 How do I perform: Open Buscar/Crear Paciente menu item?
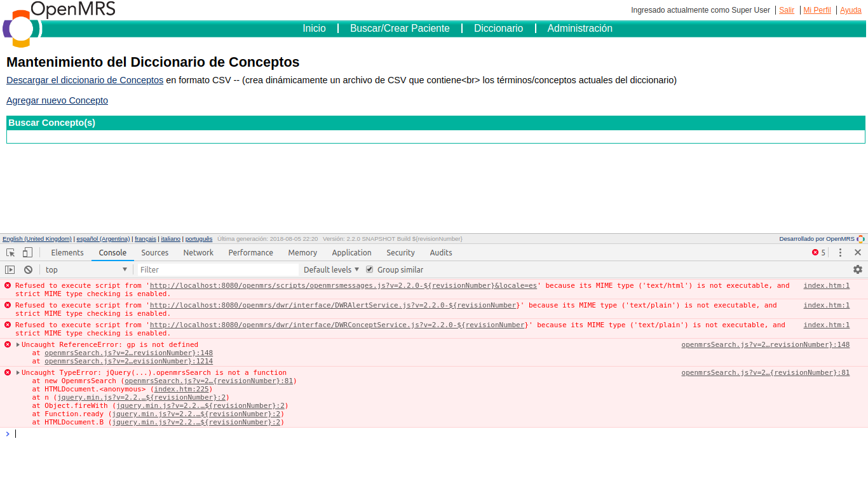[400, 29]
